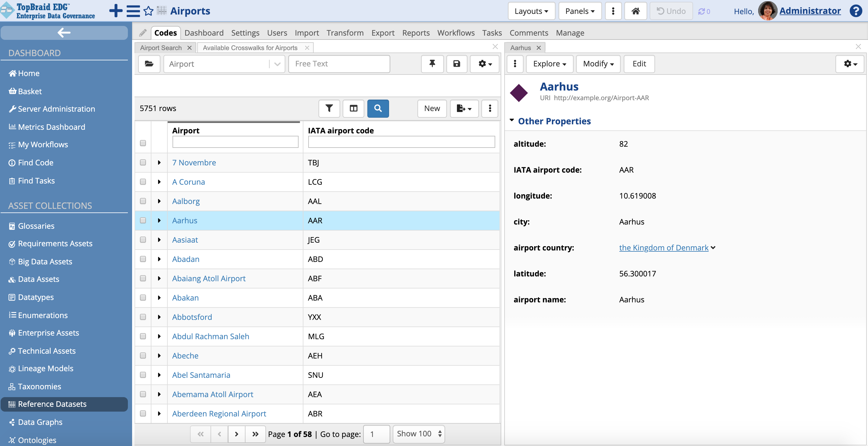Collapse the Other Properties section
The width and height of the screenshot is (868, 446).
click(x=512, y=120)
